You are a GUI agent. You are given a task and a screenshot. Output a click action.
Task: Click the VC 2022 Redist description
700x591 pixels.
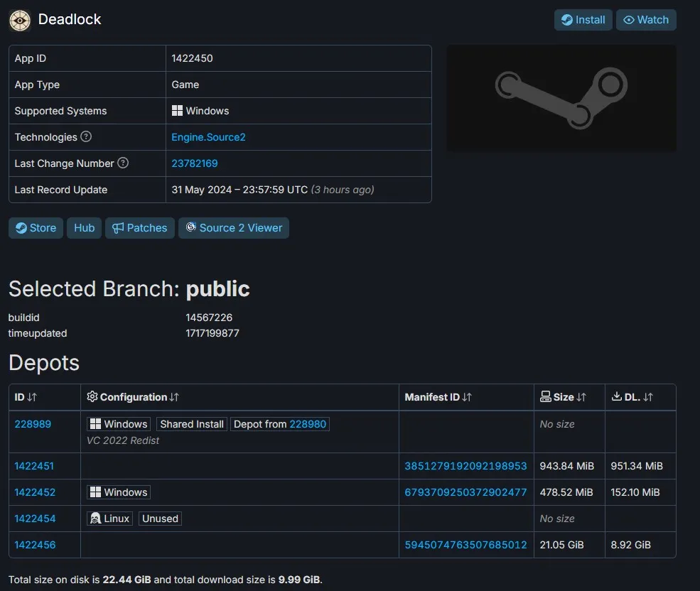pos(123,440)
